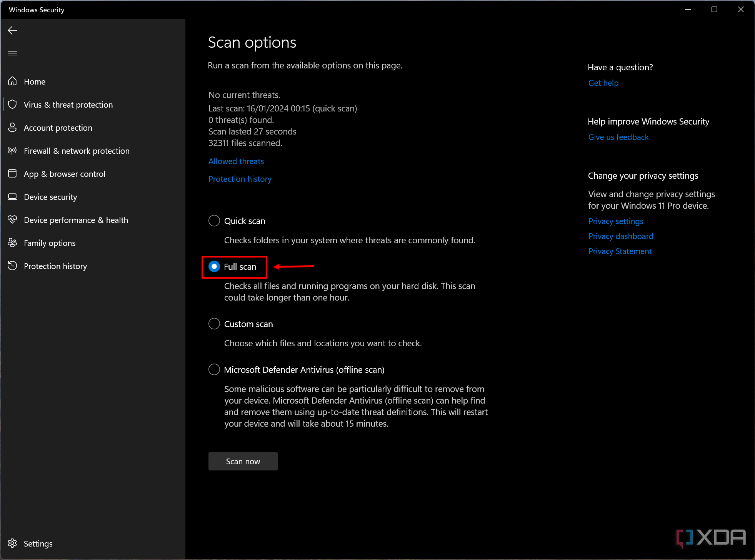Maximize the Windows Security window

(x=714, y=10)
